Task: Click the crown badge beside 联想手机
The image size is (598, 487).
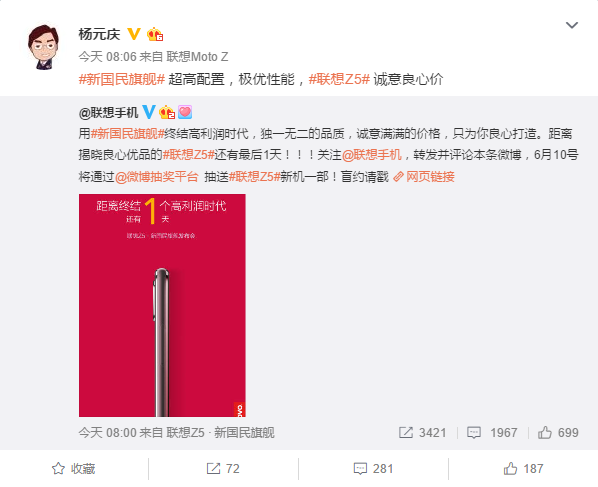Action: [167, 112]
